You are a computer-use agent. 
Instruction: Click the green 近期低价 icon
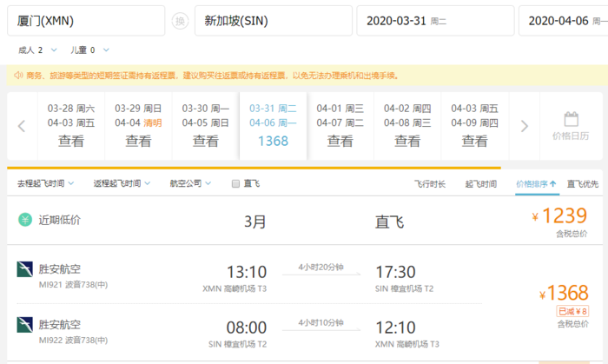coord(25,220)
